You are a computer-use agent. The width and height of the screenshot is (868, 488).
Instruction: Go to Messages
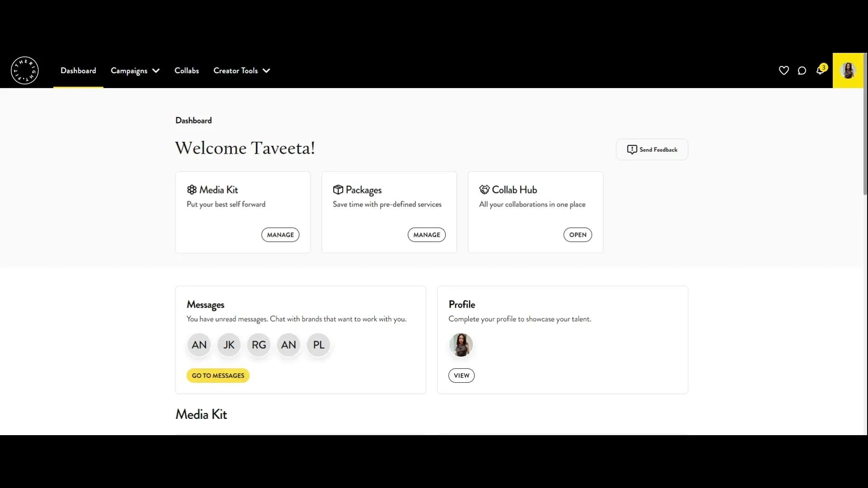218,375
